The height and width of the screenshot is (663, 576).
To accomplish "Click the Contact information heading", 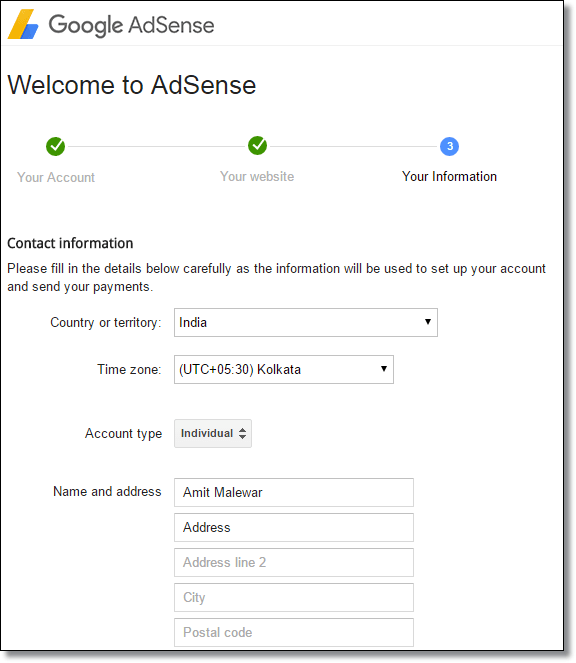I will point(70,244).
